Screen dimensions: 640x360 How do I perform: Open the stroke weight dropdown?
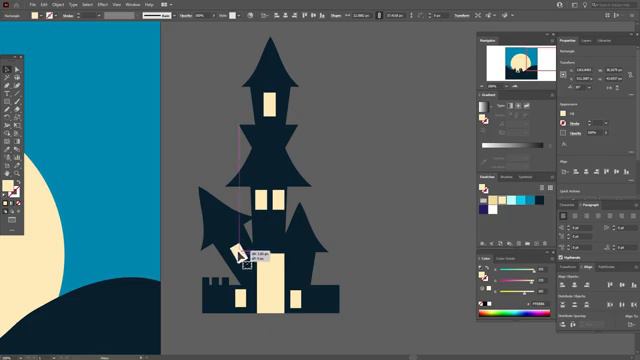[99, 16]
